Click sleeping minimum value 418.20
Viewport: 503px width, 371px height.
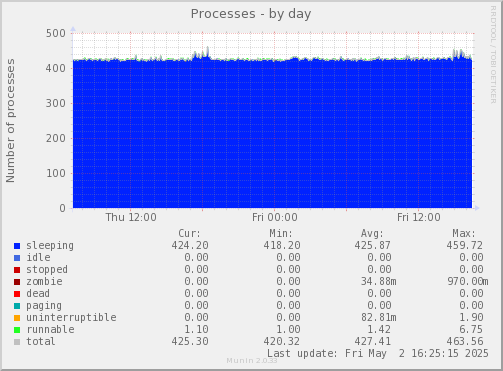282,245
